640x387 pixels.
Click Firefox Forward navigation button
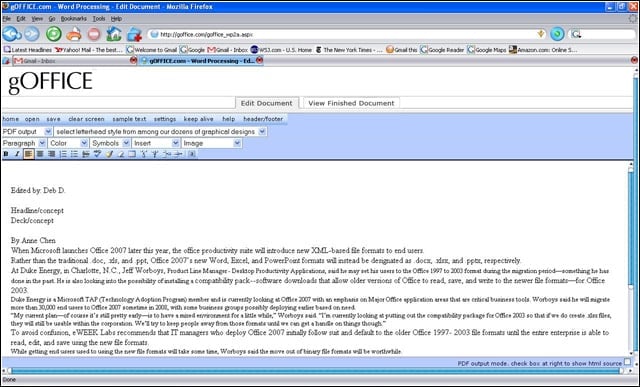click(32, 34)
